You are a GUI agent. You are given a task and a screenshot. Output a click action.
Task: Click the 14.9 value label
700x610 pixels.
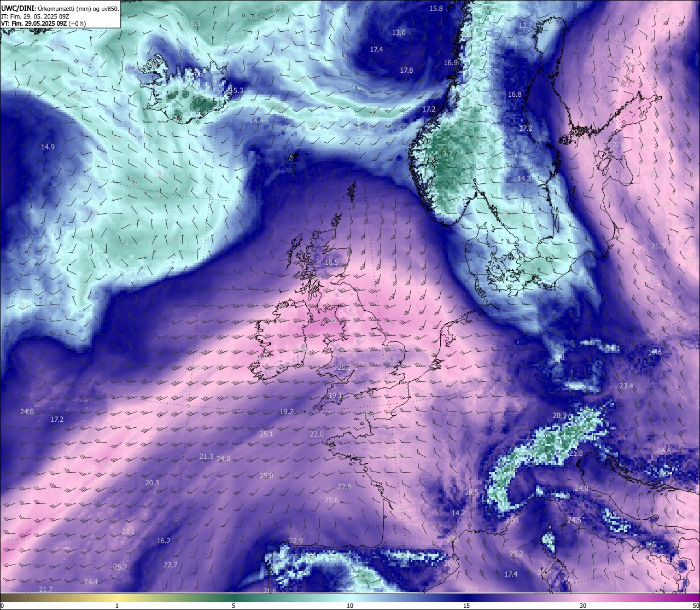48,147
